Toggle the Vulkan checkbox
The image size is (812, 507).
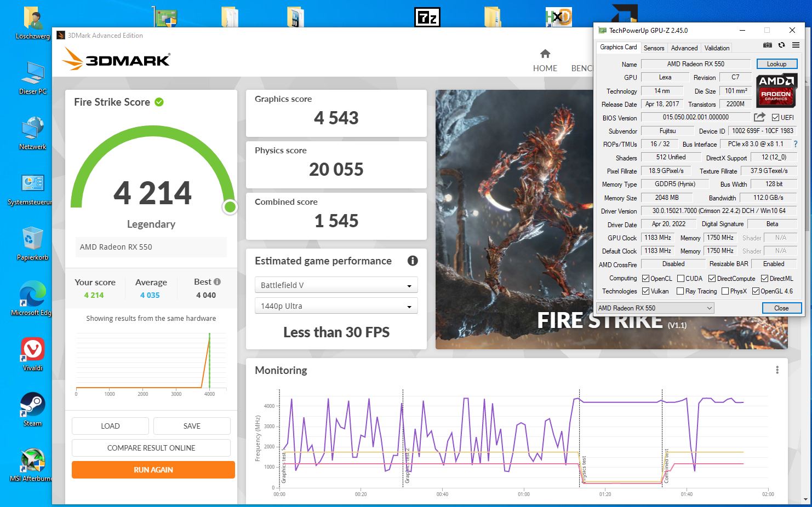[x=645, y=291]
